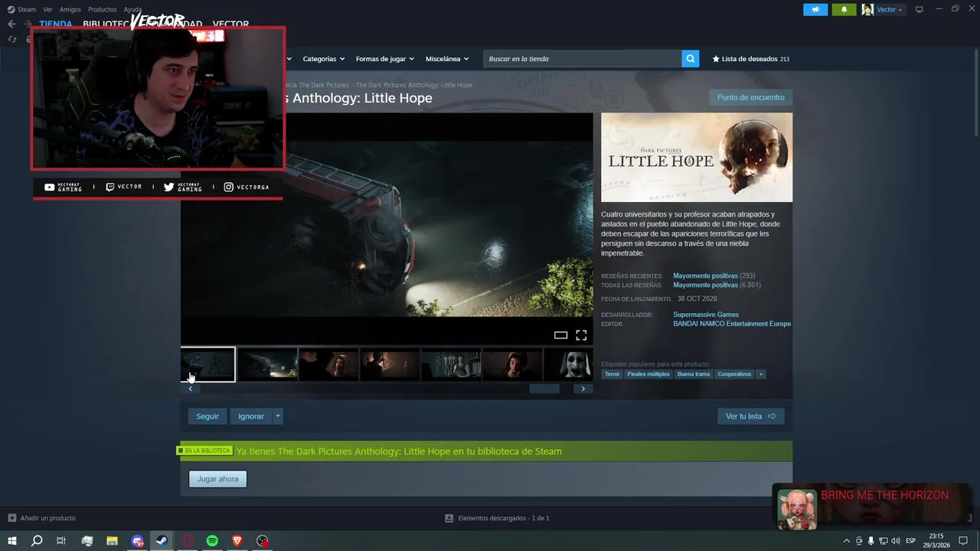The width and height of the screenshot is (980, 551).
Task: Focus the Buscar en la tienda field
Action: click(x=583, y=59)
